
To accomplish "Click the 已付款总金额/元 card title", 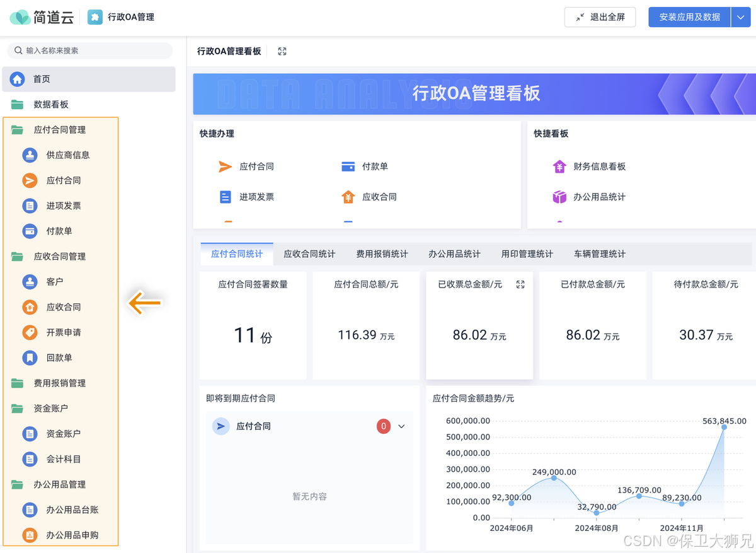I will pos(593,284).
